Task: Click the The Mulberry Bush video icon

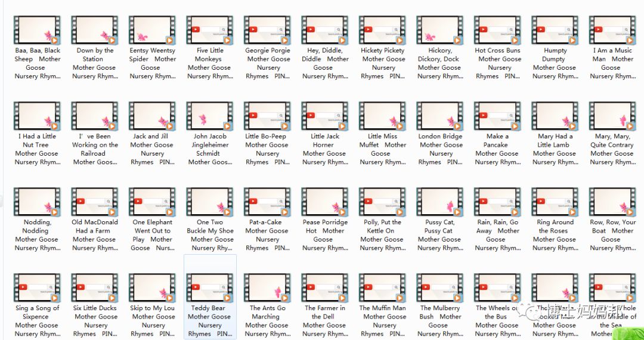Action: (439, 288)
